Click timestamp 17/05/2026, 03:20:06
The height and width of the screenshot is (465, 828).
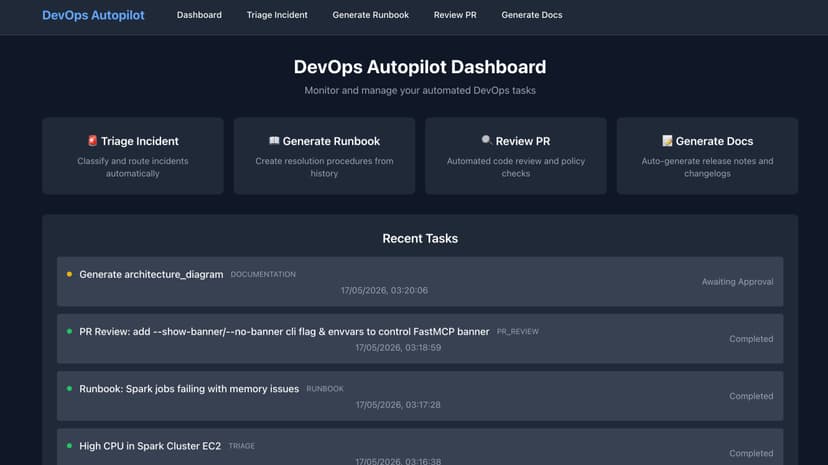(384, 290)
